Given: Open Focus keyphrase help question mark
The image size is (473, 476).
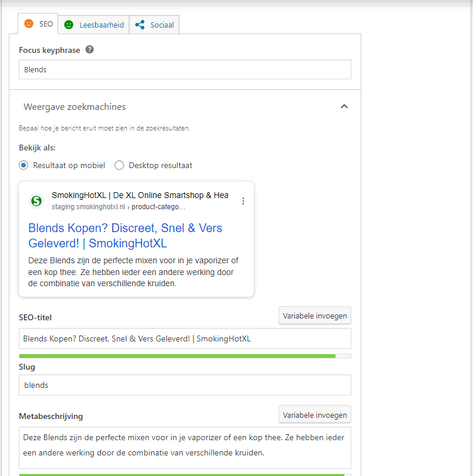Looking at the screenshot, I should (x=89, y=49).
